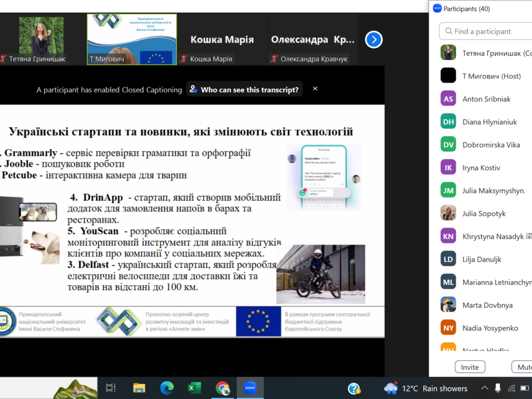Screen dimensions: 532x399
Task: Select Anton Sribniak in participants list
Action: [x=486, y=99]
